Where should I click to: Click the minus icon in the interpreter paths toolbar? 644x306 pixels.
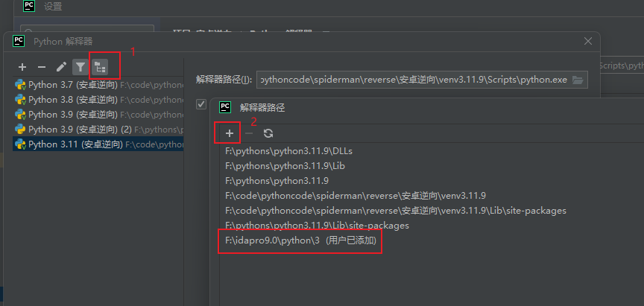(249, 133)
